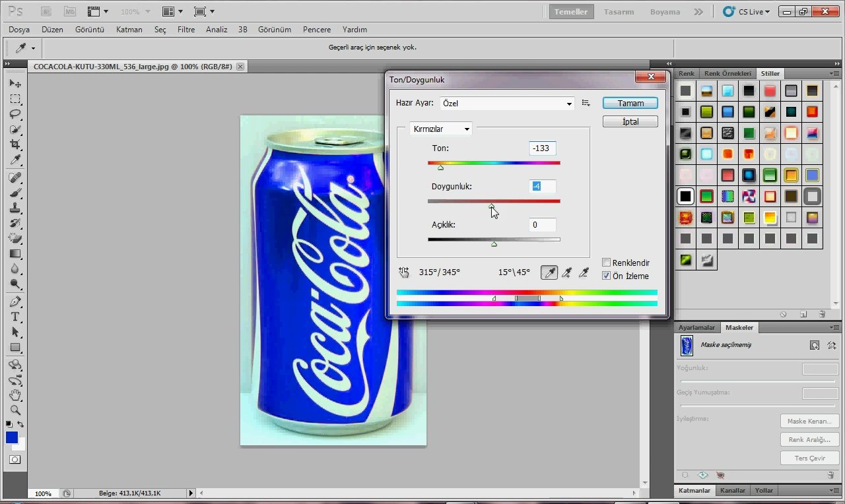
Task: Click the on-image adjustment hand icon in dialog
Action: click(404, 272)
